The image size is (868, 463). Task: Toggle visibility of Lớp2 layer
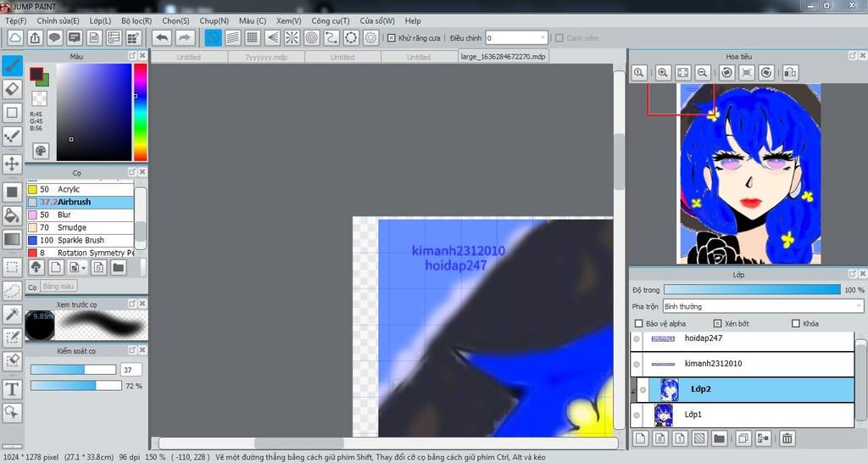(643, 390)
